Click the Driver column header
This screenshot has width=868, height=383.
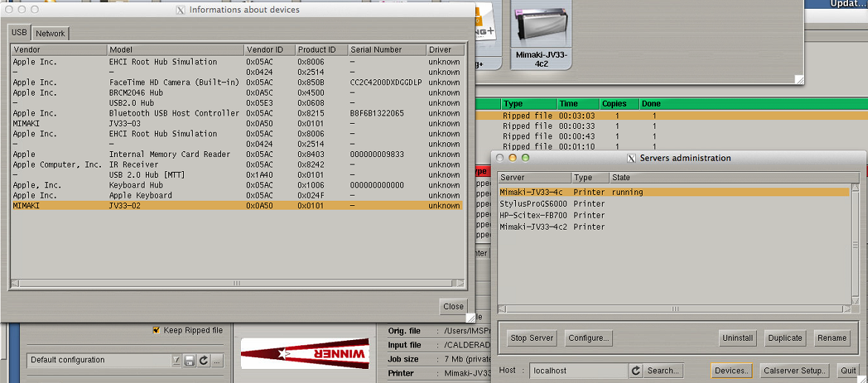click(445, 50)
